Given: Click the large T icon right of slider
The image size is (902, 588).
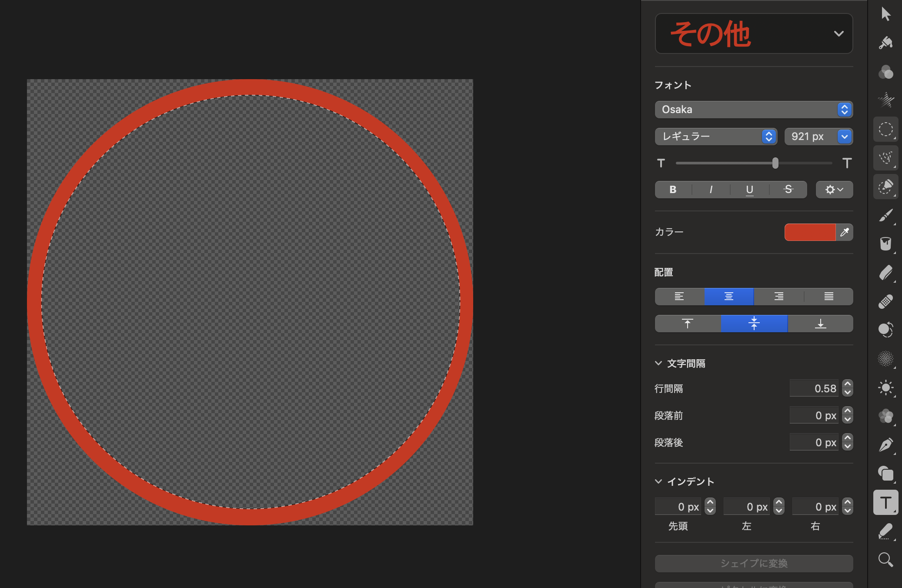Looking at the screenshot, I should (x=847, y=163).
